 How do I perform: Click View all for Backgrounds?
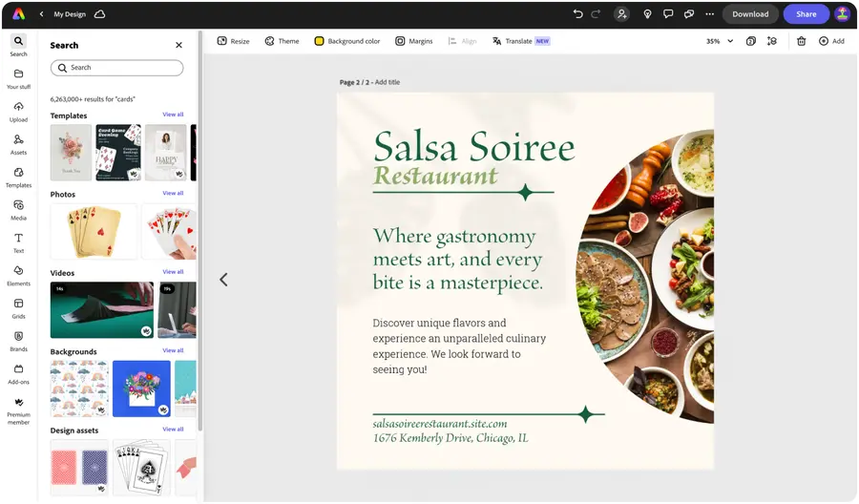tap(173, 350)
